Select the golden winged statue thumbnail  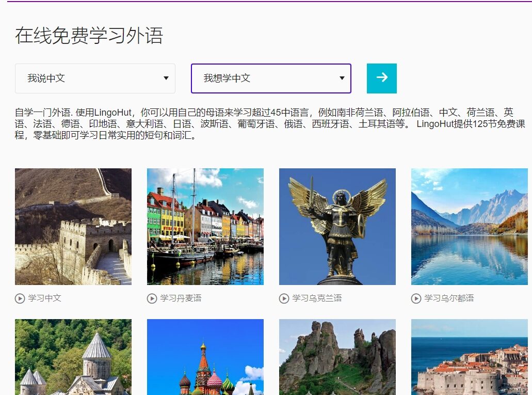[x=337, y=227]
